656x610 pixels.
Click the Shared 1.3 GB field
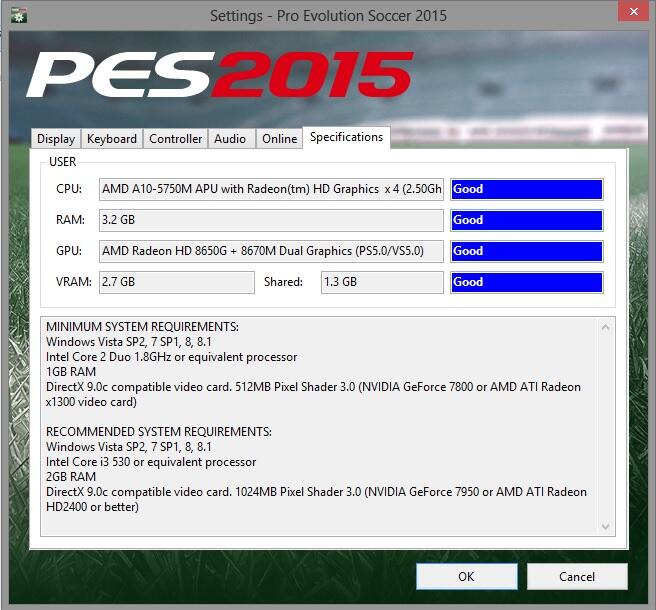382,282
